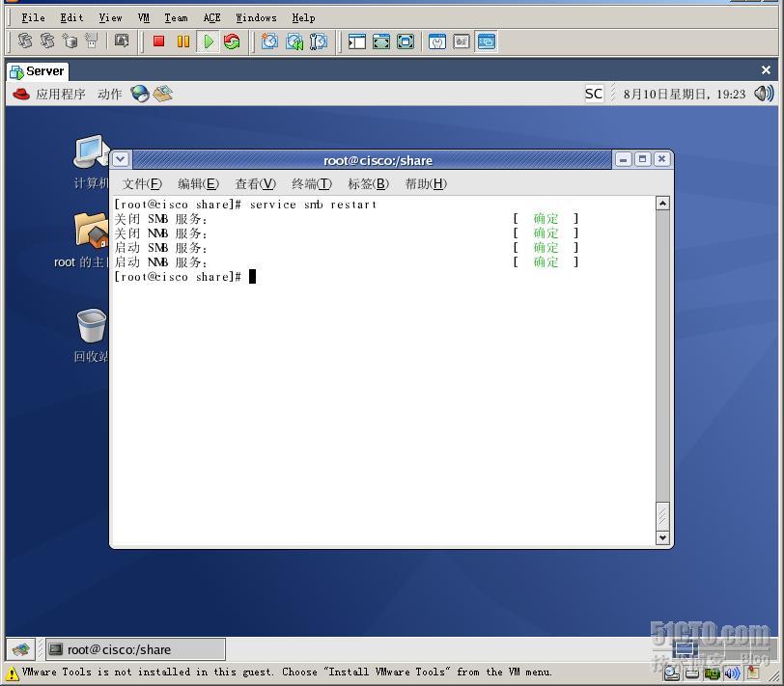Click the terminal prompt input line
The image size is (784, 686).
click(x=185, y=277)
